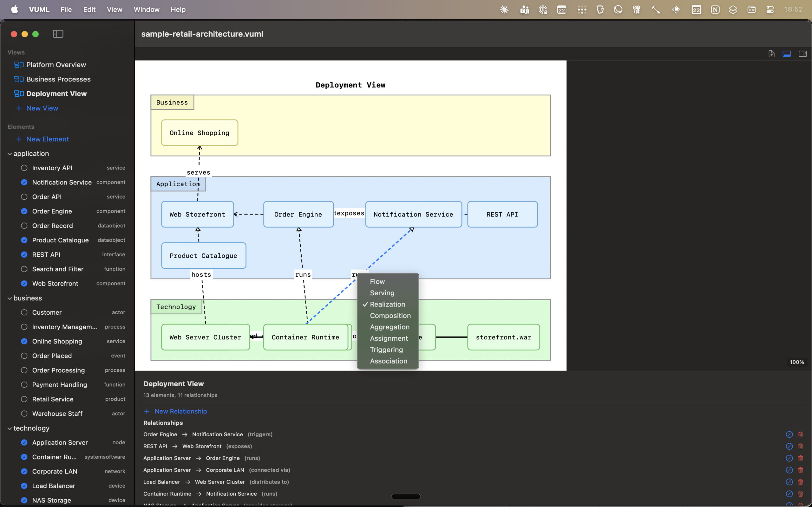
Task: Enable the Inventory API element checkbox
Action: click(24, 168)
